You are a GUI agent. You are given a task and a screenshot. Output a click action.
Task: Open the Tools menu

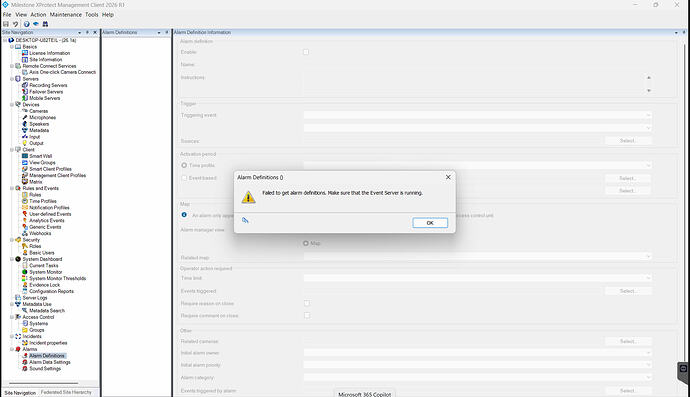(92, 15)
